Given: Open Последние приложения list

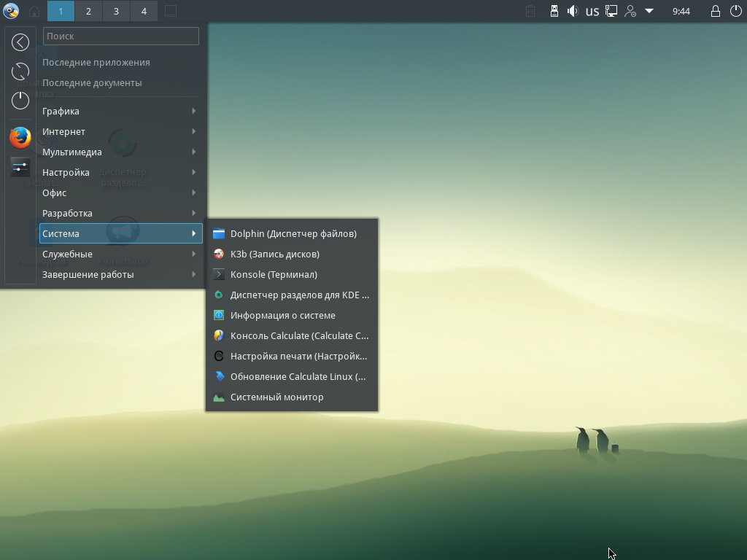Looking at the screenshot, I should tap(96, 62).
